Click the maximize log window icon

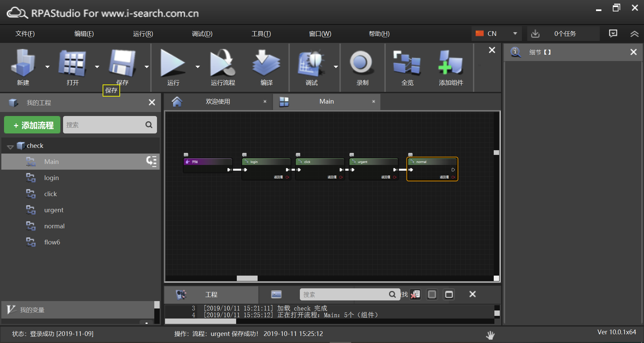(x=449, y=294)
